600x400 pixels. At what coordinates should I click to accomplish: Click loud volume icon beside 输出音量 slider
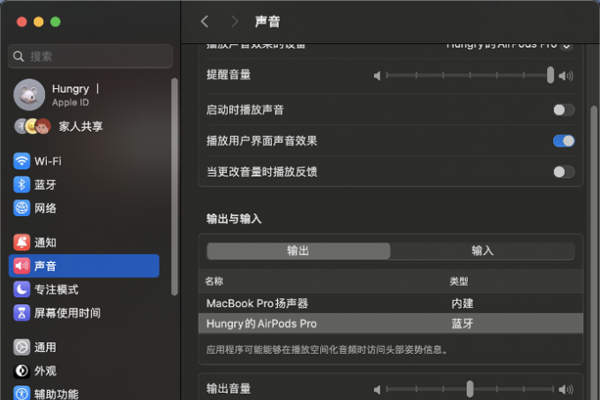click(566, 390)
